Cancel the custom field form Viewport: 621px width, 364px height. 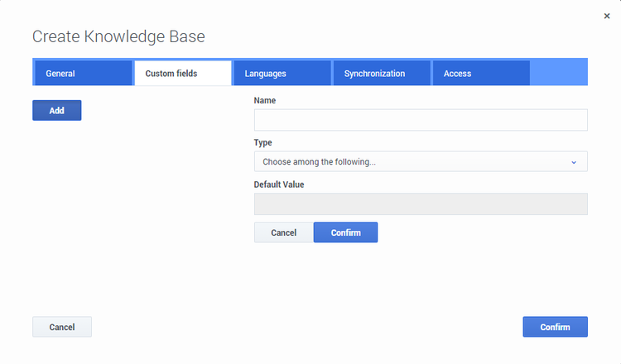point(283,232)
